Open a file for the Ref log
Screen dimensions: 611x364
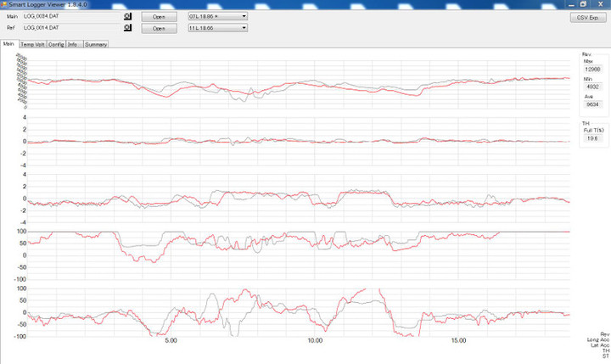(159, 28)
